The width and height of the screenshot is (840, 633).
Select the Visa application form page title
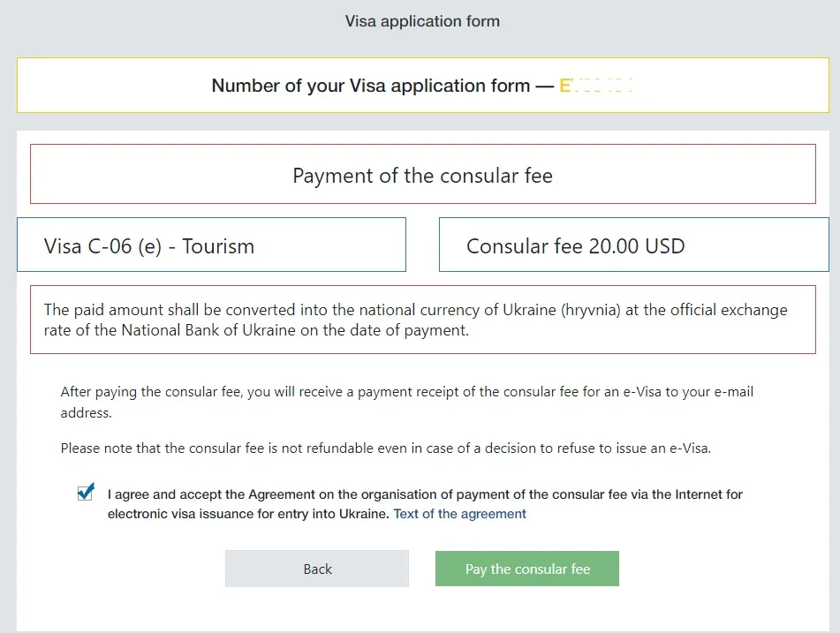click(422, 21)
